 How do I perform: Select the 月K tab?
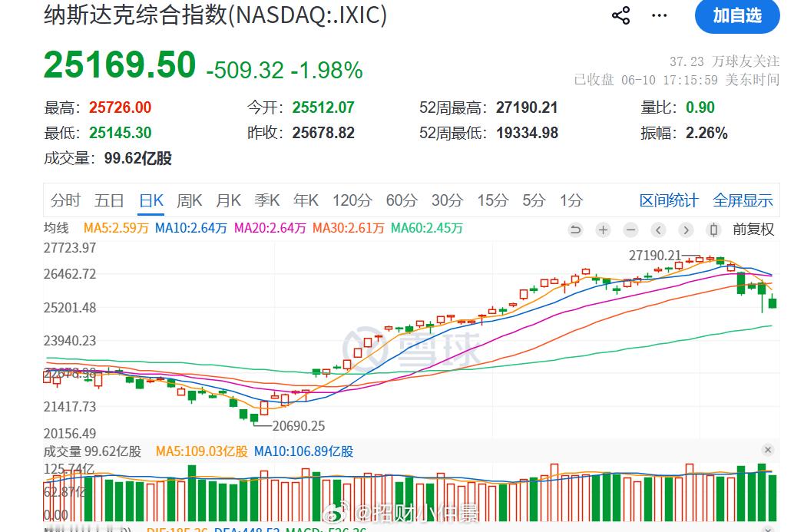pyautogui.click(x=228, y=200)
